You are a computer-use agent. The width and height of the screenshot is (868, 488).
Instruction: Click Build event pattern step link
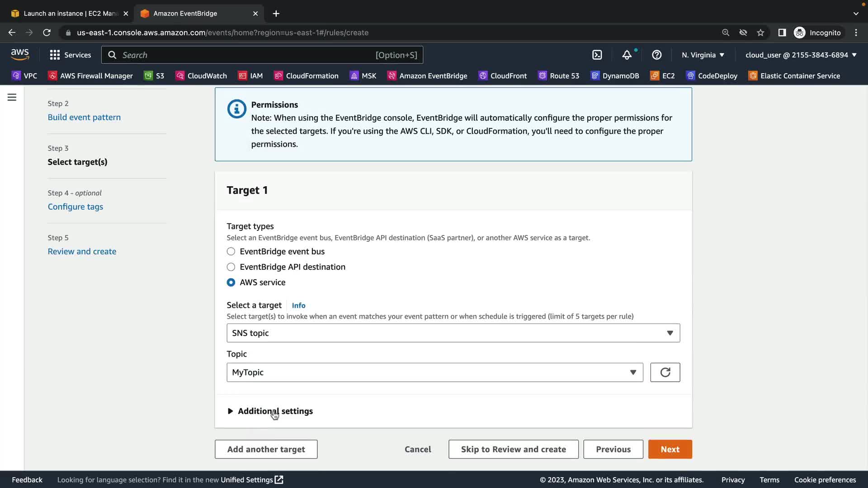pos(84,117)
